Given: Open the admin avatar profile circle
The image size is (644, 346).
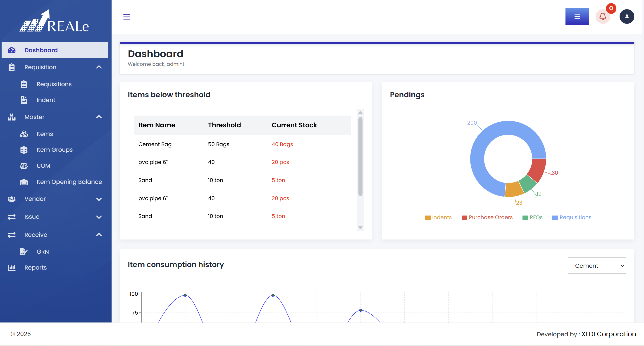Looking at the screenshot, I should pos(627,17).
